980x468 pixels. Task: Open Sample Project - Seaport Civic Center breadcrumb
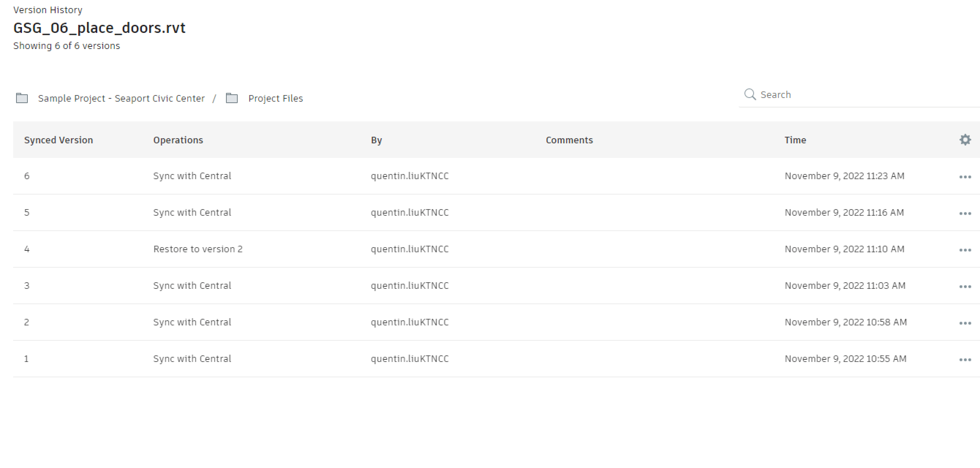(x=121, y=99)
